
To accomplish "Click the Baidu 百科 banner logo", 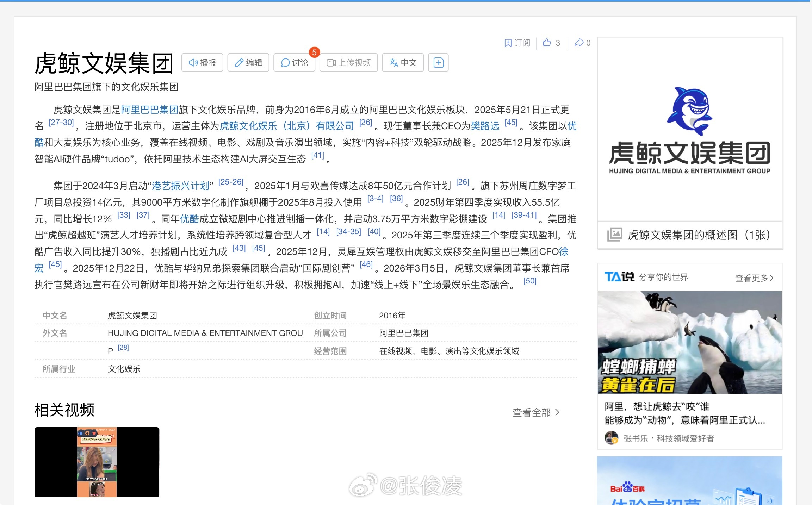I will (x=627, y=488).
